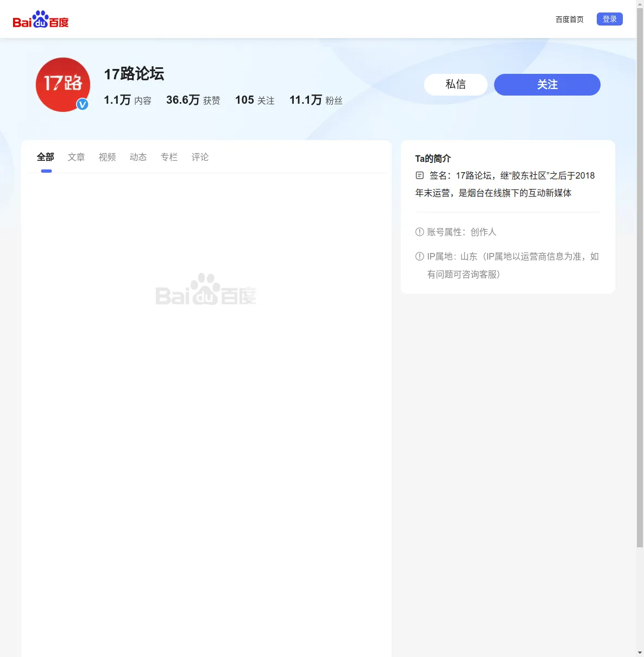Screen dimensions: 644x657
Task: Click the 账号属性：创作人 text
Action: (x=462, y=232)
